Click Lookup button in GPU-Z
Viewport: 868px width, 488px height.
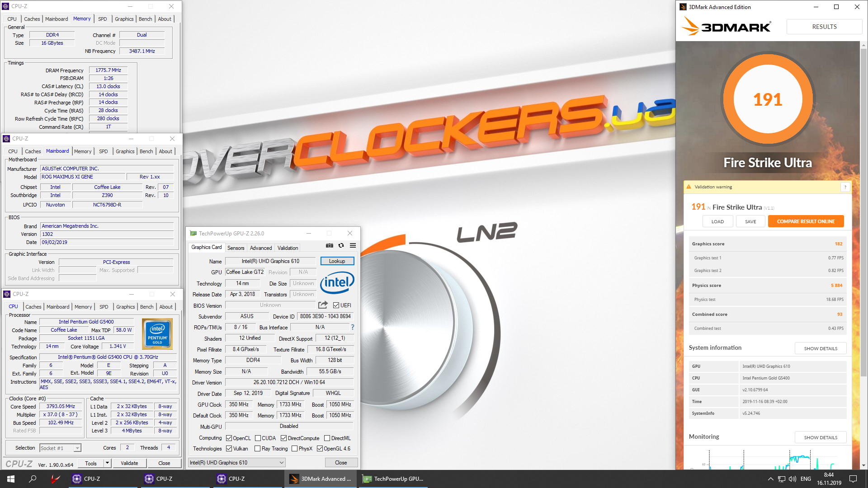pos(337,261)
